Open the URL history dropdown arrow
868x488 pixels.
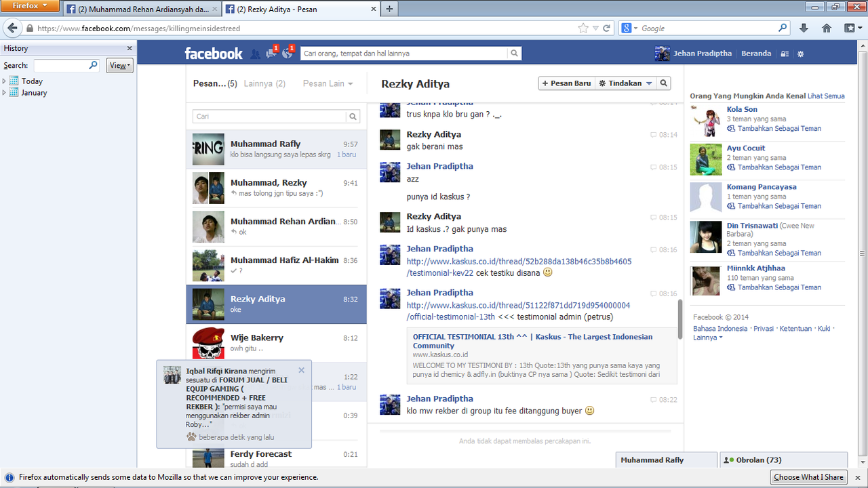click(x=595, y=28)
